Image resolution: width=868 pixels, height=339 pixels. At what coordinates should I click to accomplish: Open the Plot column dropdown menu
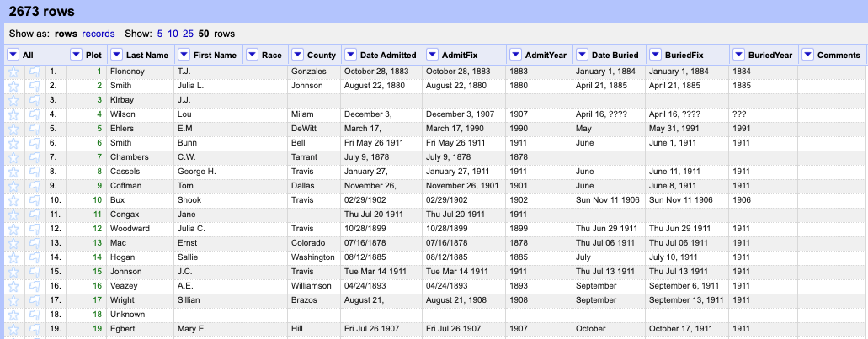tap(77, 55)
